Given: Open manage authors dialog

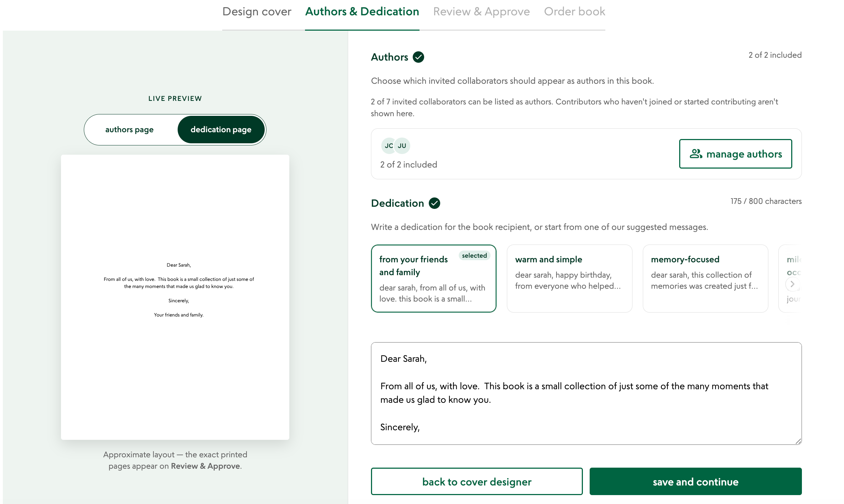Looking at the screenshot, I should tap(736, 154).
